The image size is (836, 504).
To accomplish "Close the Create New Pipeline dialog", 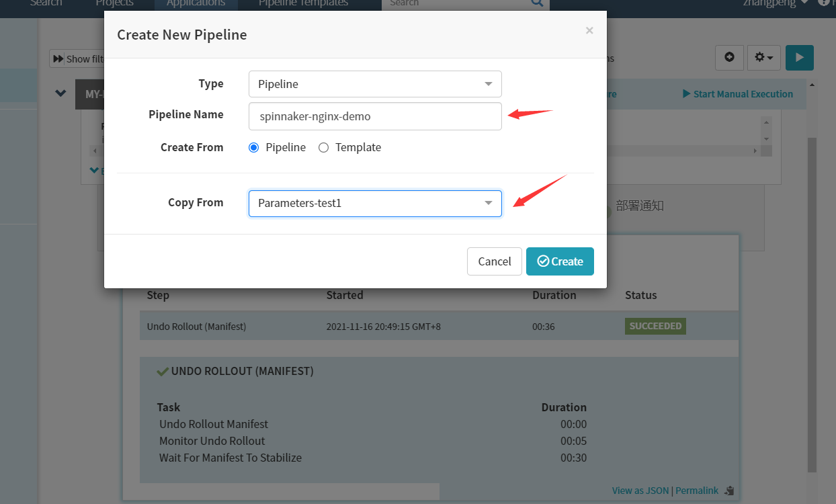I will click(x=589, y=30).
